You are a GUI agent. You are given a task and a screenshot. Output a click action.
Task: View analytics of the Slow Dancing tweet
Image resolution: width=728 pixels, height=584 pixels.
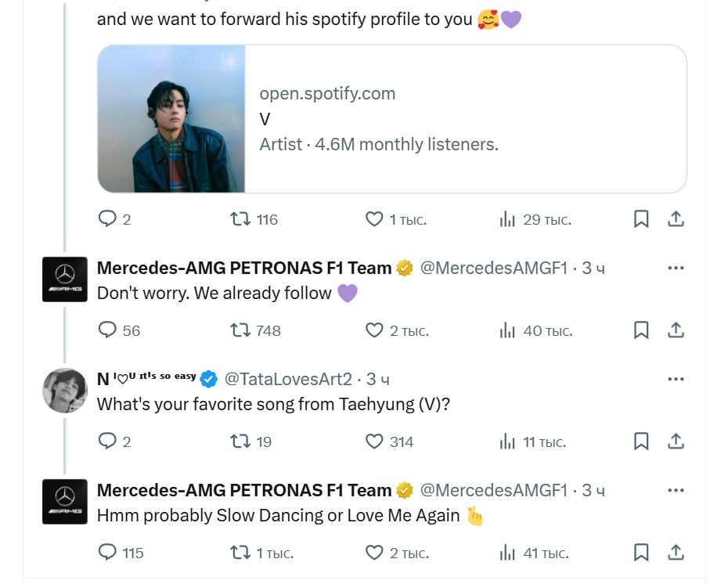click(507, 553)
